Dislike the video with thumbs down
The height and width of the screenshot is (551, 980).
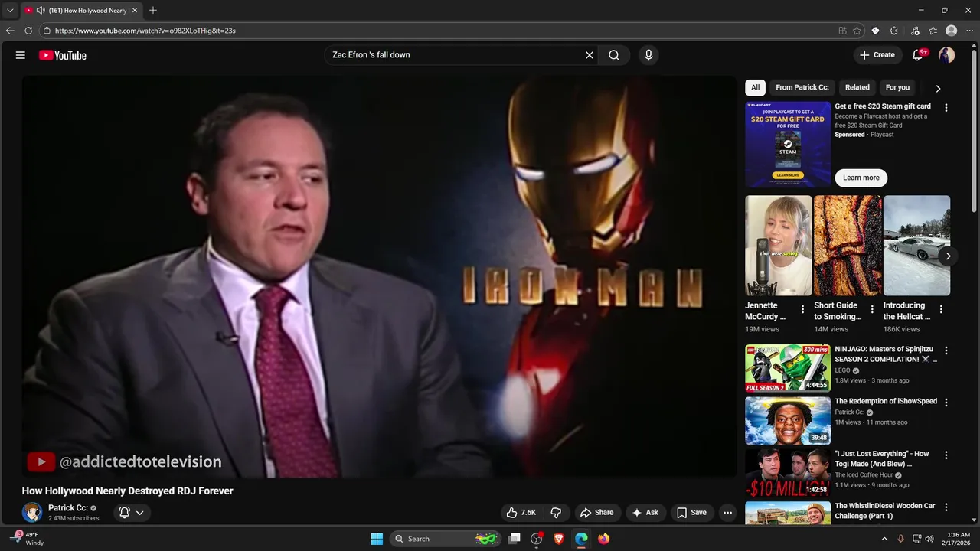point(557,513)
